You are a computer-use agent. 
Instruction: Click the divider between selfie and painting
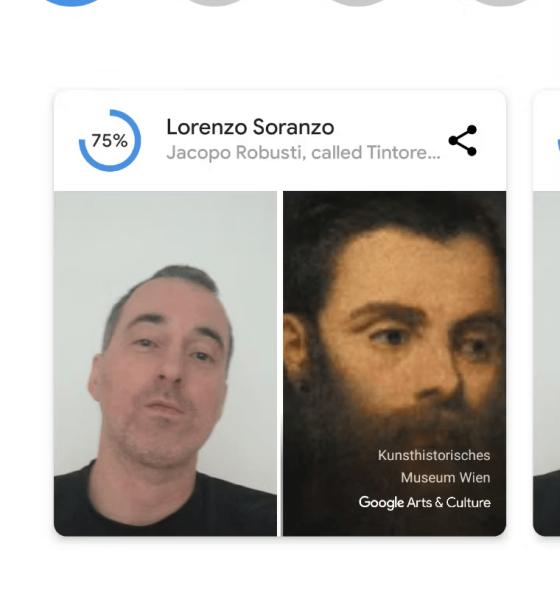[x=280, y=364]
